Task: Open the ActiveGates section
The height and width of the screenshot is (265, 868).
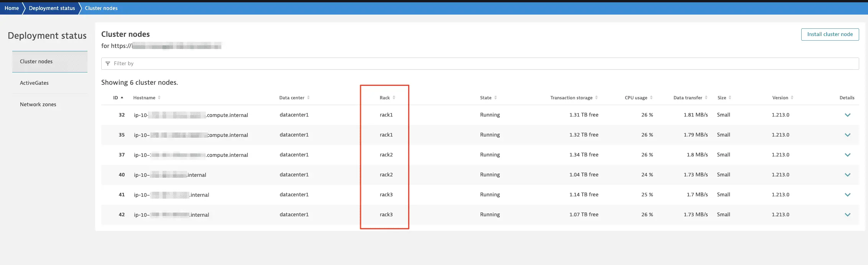Action: click(x=34, y=83)
